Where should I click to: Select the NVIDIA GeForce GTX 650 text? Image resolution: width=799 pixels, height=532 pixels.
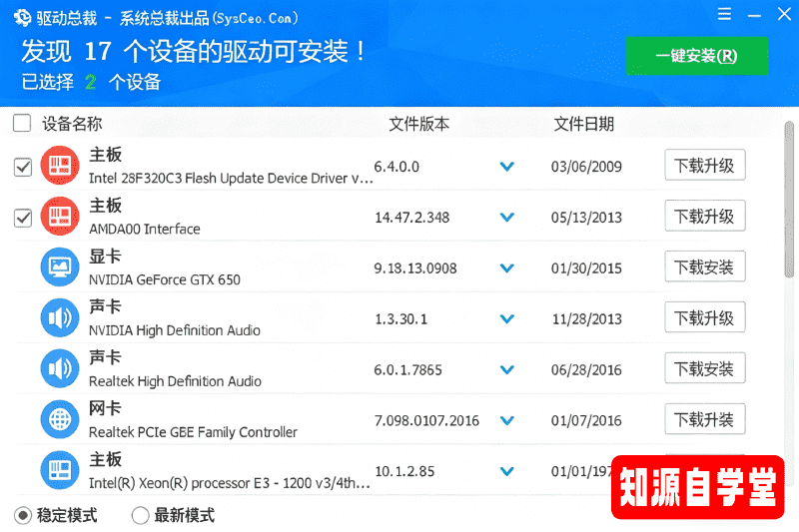click(x=165, y=280)
